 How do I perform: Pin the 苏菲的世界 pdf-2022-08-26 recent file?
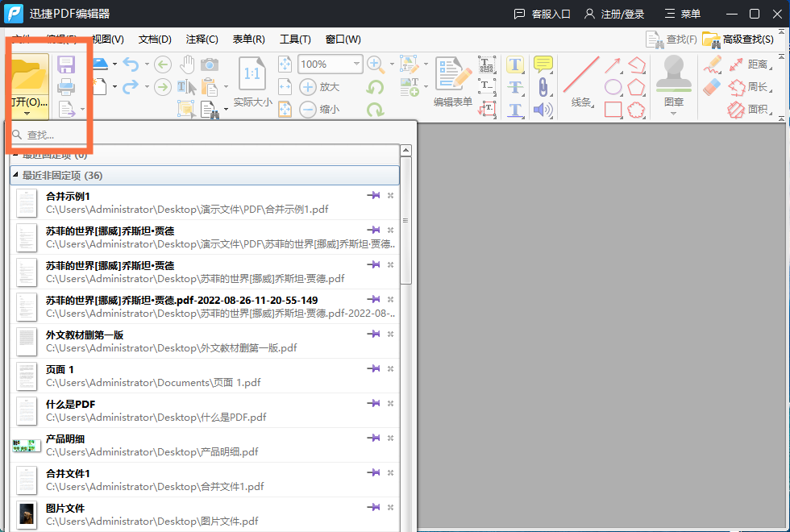[x=373, y=299]
